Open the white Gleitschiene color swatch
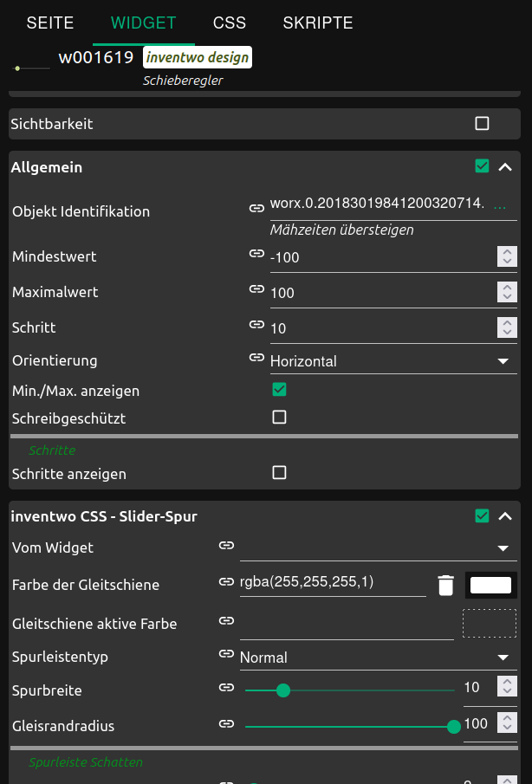The width and height of the screenshot is (532, 784). pyautogui.click(x=491, y=585)
